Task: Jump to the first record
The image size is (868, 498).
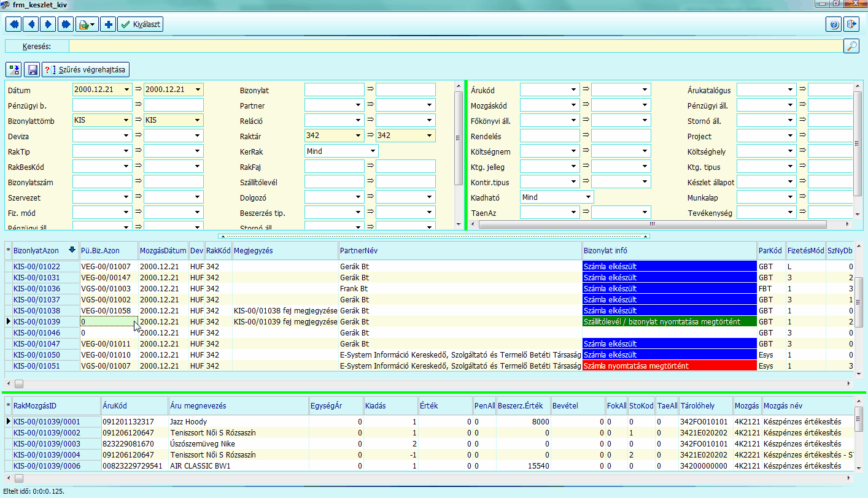Action: coord(14,25)
